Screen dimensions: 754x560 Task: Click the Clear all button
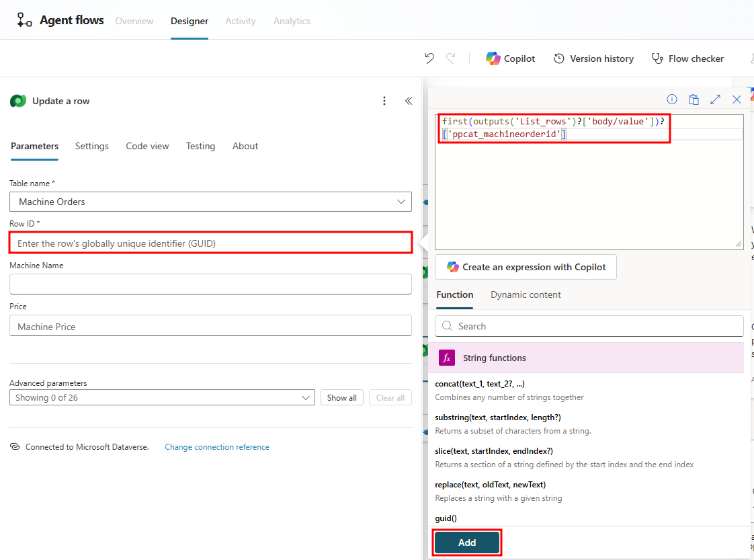point(390,397)
